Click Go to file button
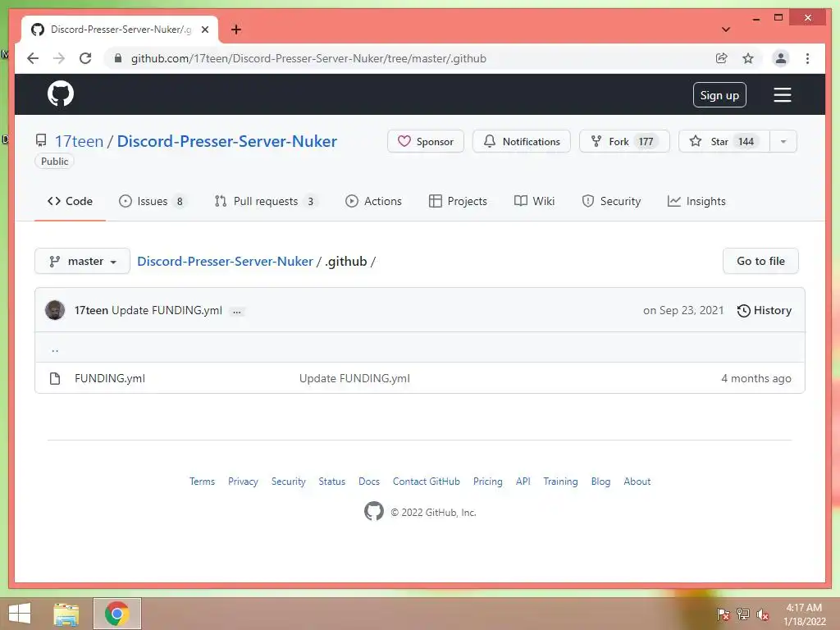The image size is (840, 630). (760, 261)
